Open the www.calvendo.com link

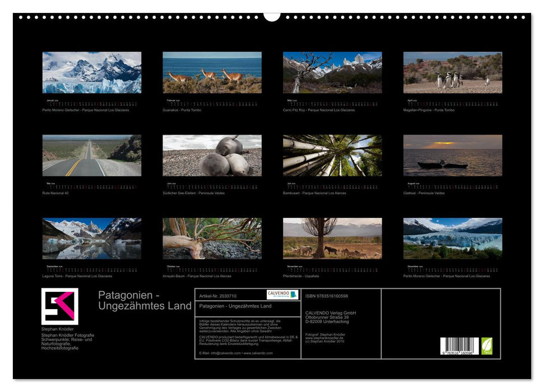click(259, 353)
